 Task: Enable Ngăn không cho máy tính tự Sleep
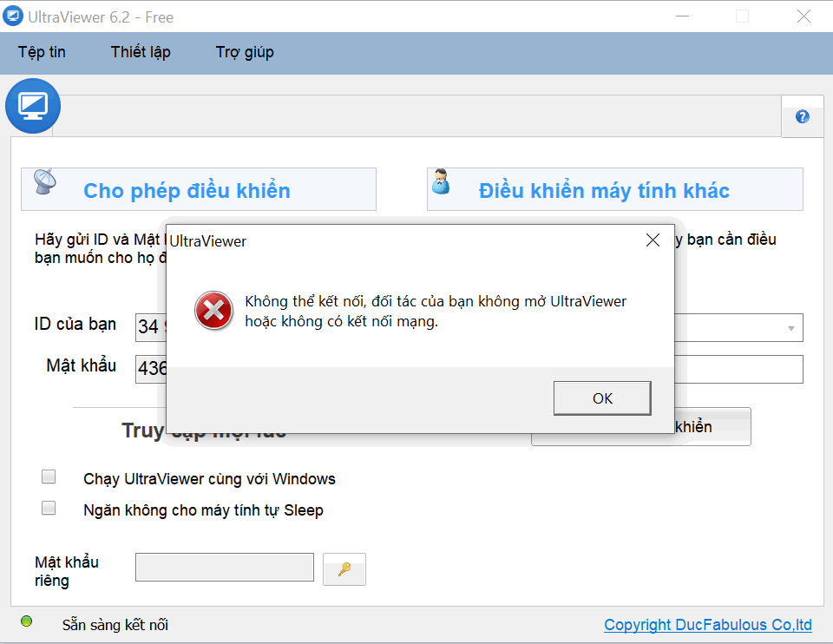pos(49,508)
